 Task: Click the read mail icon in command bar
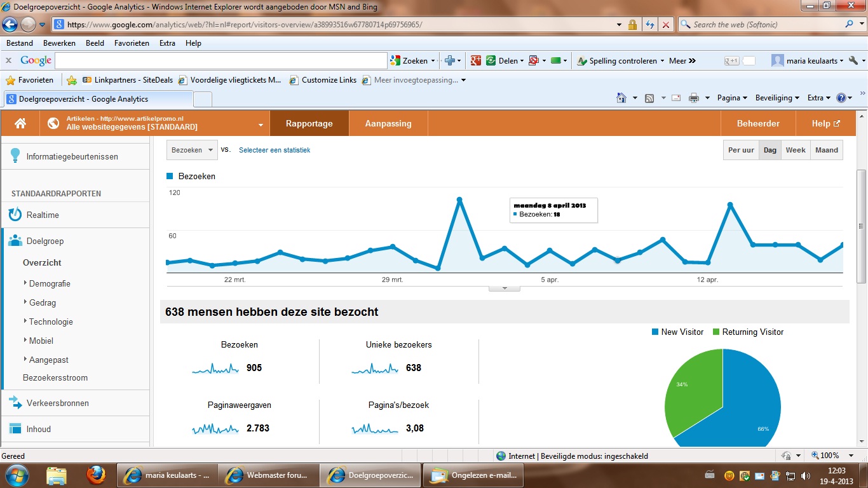(x=676, y=98)
